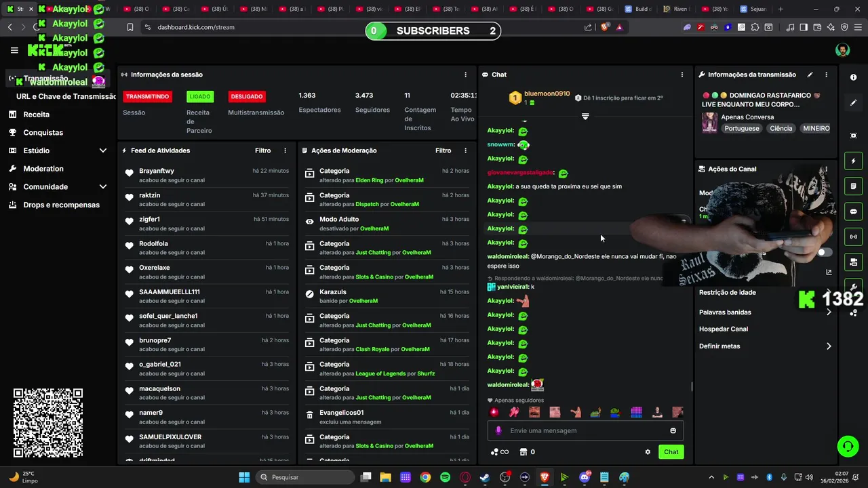This screenshot has height=488, width=868.
Task: Type in the Envie uma mensagem field
Action: (x=585, y=430)
